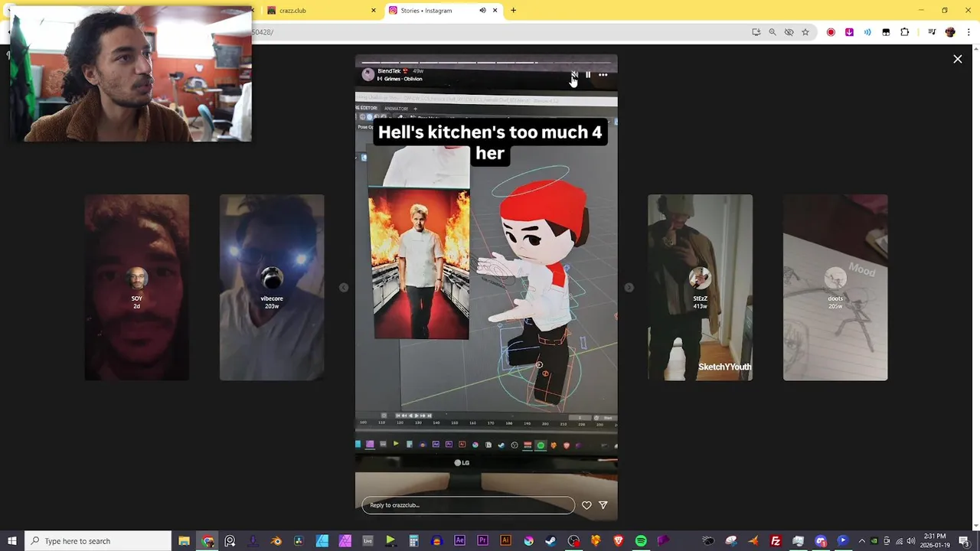Click the install app icon in address bar
Screen dimensions: 980x551
(756, 32)
